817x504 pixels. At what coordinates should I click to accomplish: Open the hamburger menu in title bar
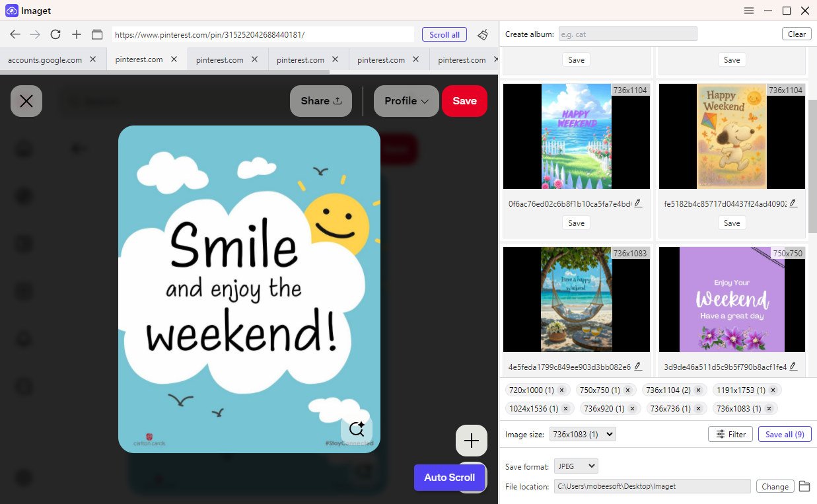[748, 11]
